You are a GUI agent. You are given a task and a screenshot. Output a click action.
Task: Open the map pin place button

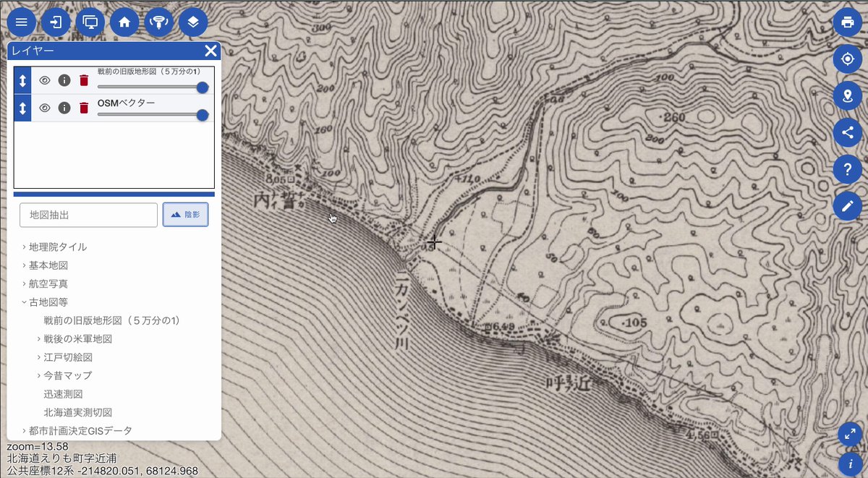(x=848, y=95)
